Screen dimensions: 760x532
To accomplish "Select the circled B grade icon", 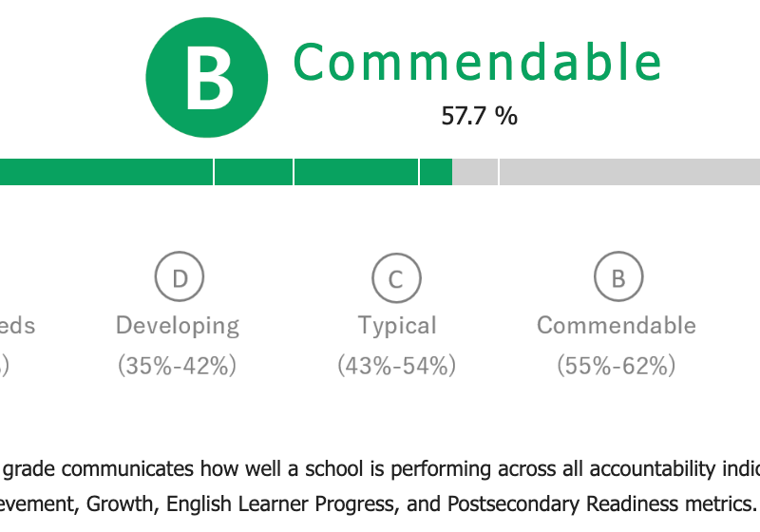I will point(618,276).
